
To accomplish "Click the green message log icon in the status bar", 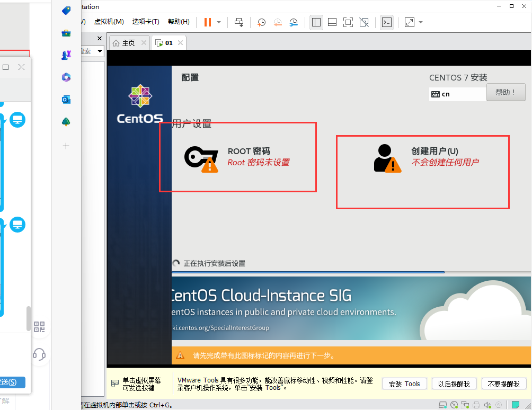I will pos(516,405).
